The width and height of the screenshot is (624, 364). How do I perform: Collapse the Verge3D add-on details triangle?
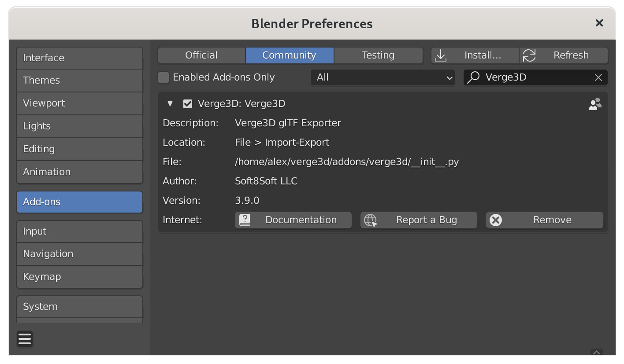pos(170,104)
